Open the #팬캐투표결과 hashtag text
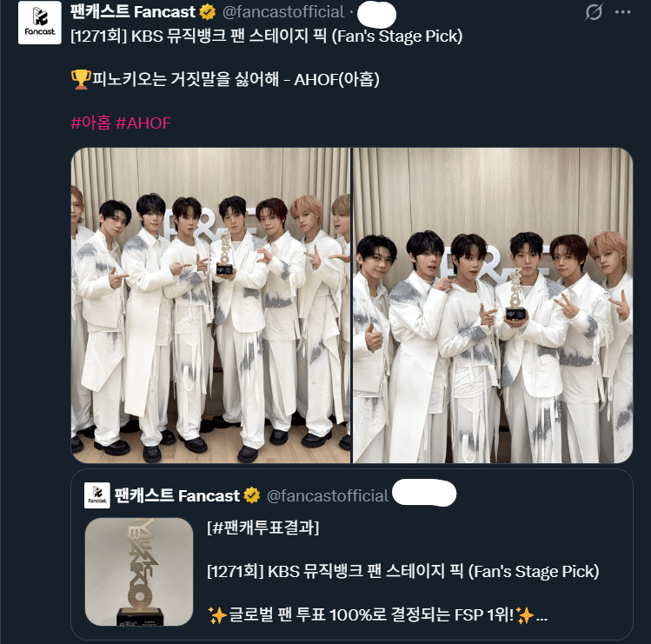The height and width of the screenshot is (644, 651). [262, 528]
